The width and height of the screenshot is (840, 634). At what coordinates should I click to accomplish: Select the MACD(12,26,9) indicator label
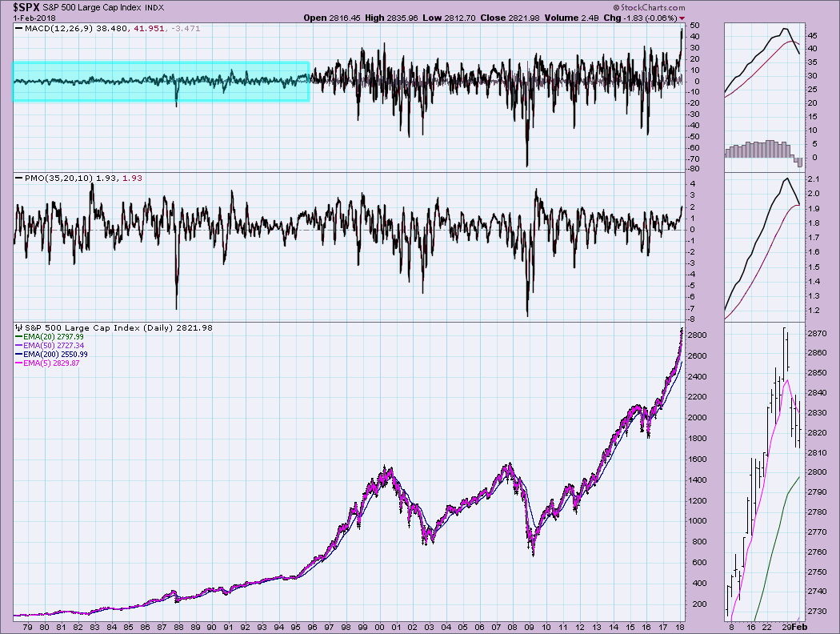pyautogui.click(x=56, y=30)
